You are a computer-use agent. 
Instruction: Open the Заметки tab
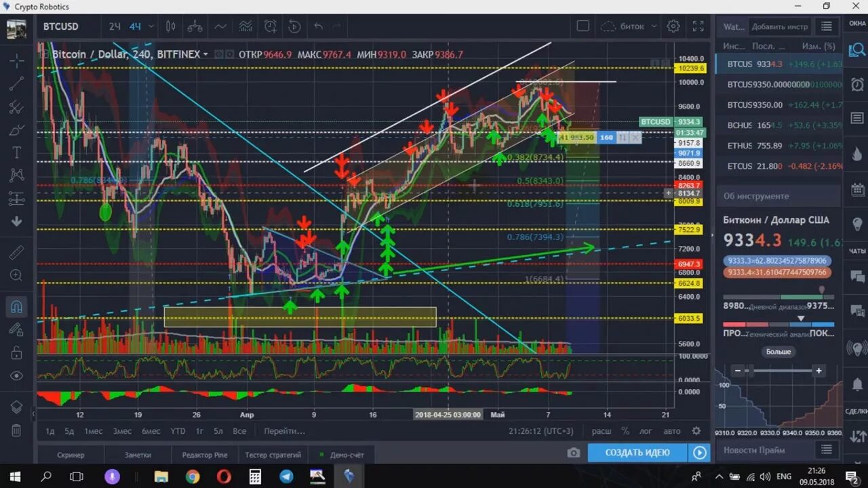[138, 455]
